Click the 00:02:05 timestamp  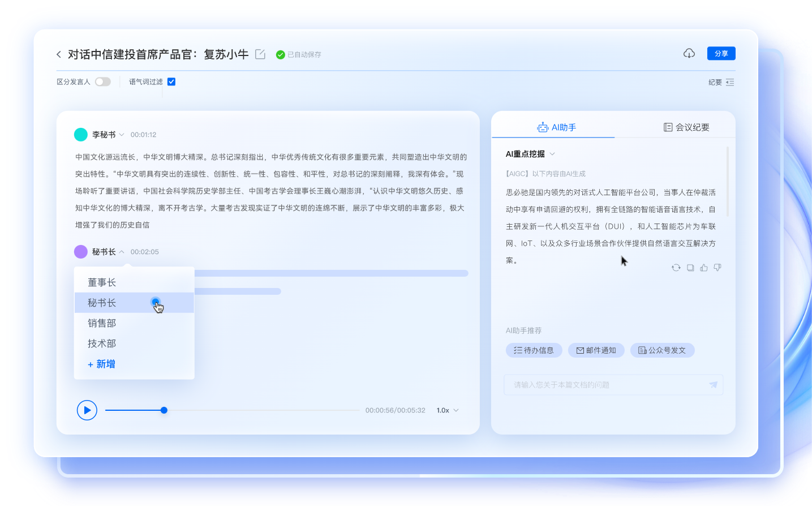tap(144, 252)
